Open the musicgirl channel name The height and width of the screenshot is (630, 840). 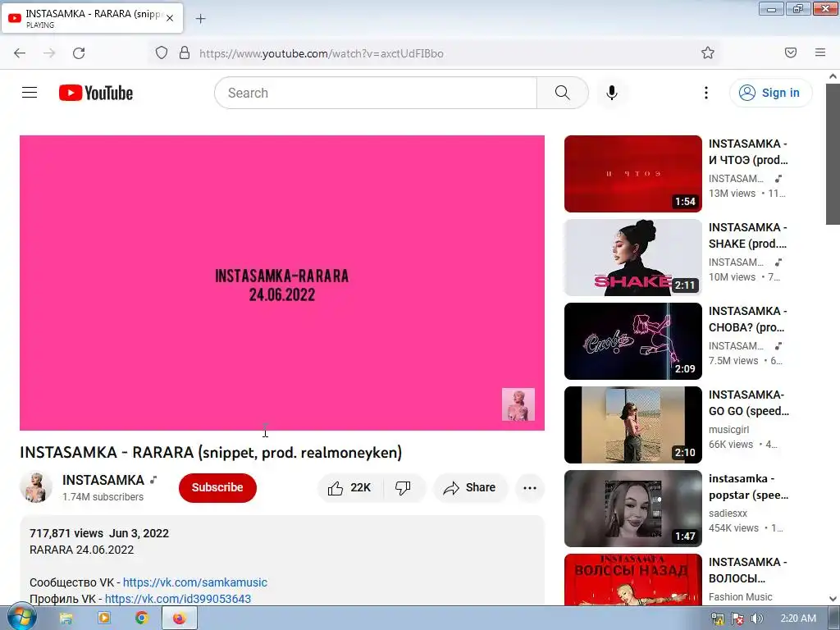click(728, 430)
